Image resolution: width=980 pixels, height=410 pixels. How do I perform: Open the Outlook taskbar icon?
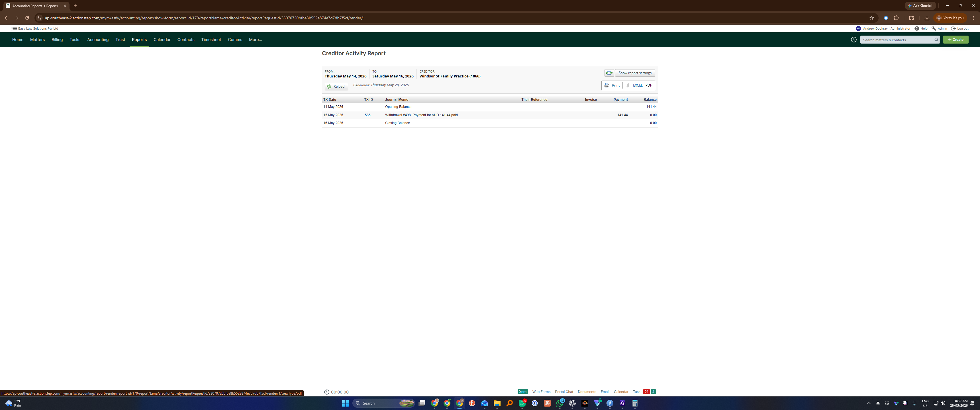pyautogui.click(x=484, y=403)
